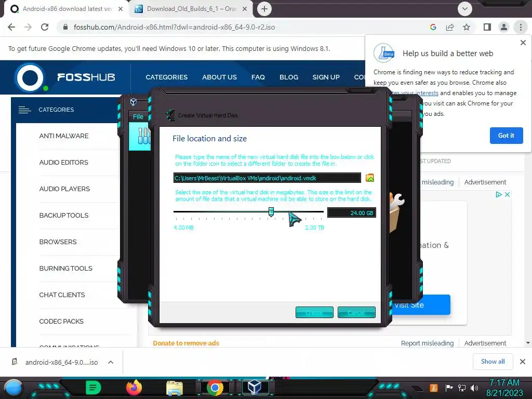Image resolution: width=532 pixels, height=399 pixels.
Task: Click the 24.00 GB size field
Action: [352, 212]
